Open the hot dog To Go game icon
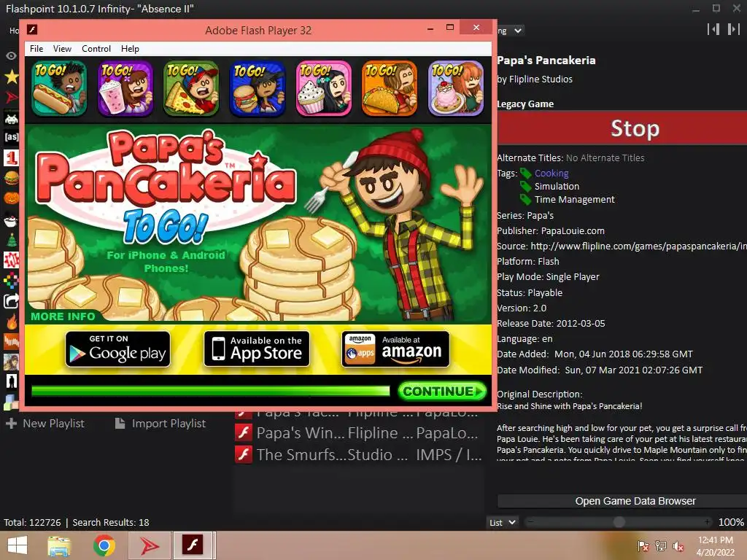Screen dimensions: 747x560 (x=60, y=88)
